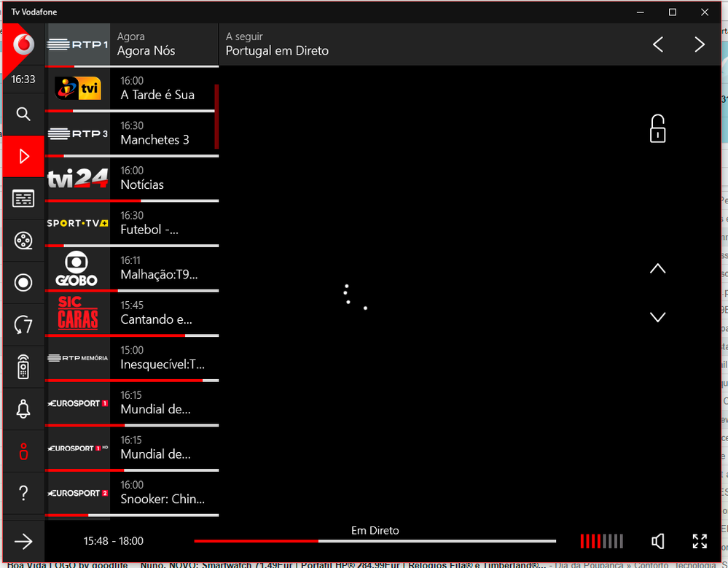The image size is (728, 568).
Task: Open the notifications bell icon
Action: click(x=23, y=409)
